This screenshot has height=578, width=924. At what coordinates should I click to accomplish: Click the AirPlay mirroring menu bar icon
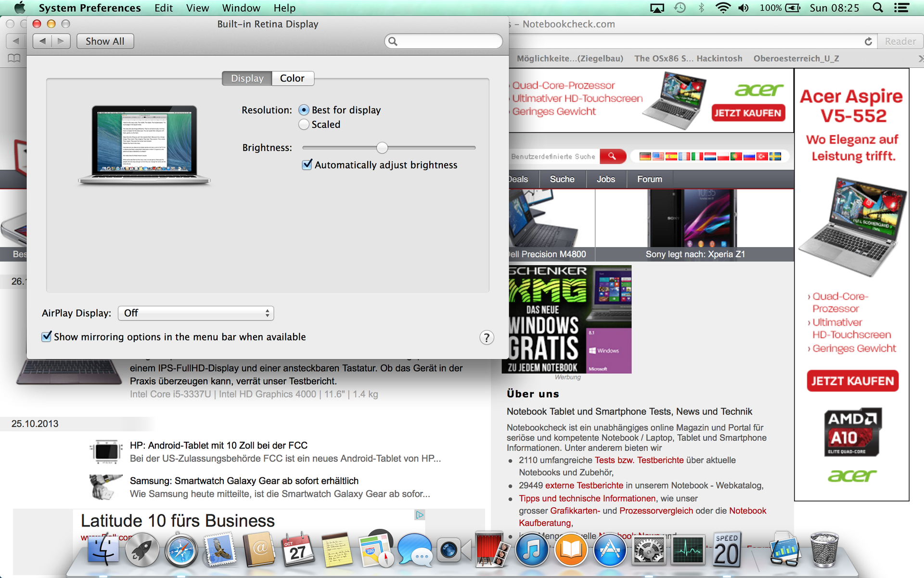pos(657,8)
